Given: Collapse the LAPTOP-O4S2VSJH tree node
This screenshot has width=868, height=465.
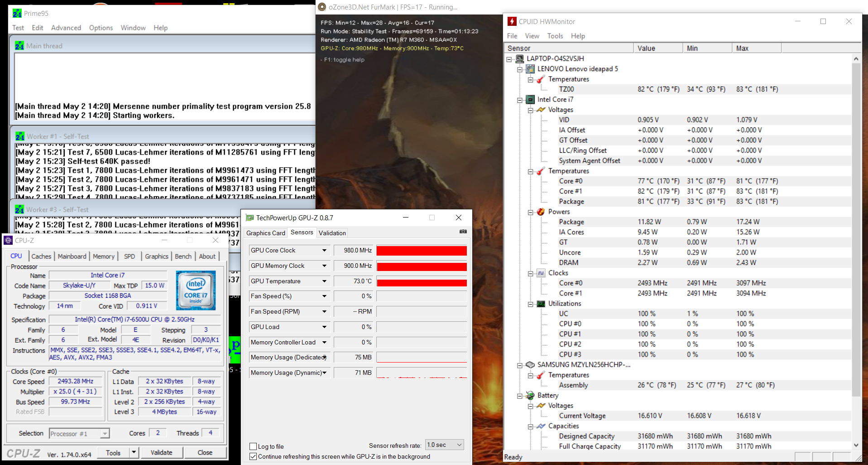Looking at the screenshot, I should click(x=509, y=59).
